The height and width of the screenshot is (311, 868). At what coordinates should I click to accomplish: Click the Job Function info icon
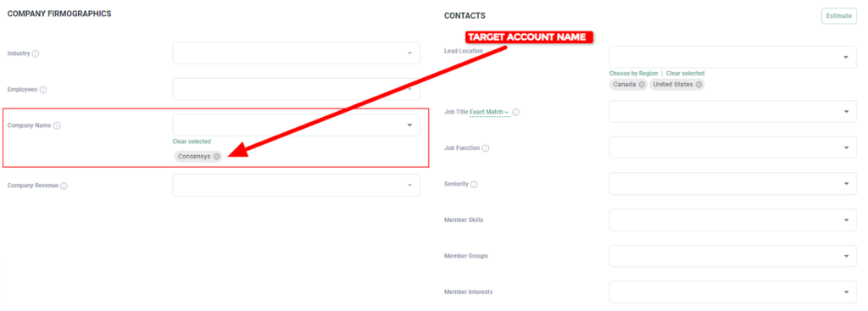click(486, 148)
